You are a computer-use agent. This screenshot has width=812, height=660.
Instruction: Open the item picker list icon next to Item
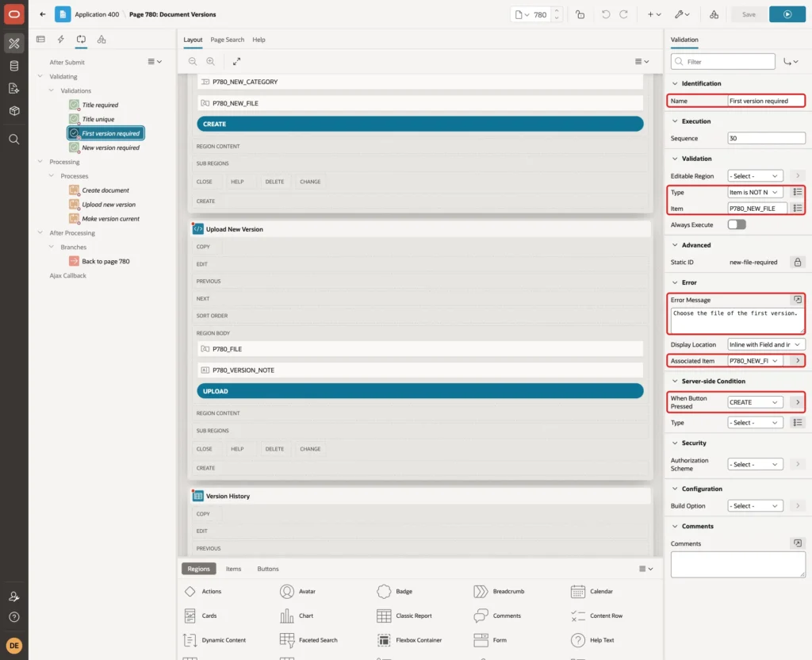(798, 209)
